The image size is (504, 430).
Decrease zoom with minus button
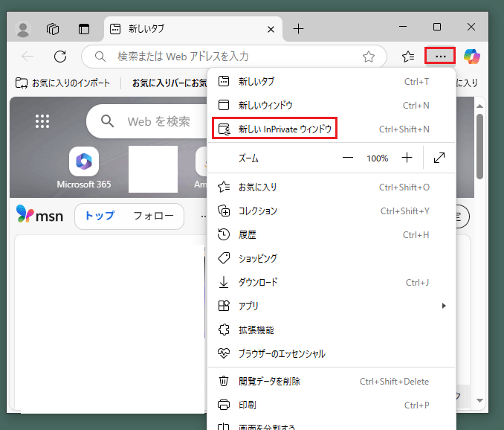(347, 158)
